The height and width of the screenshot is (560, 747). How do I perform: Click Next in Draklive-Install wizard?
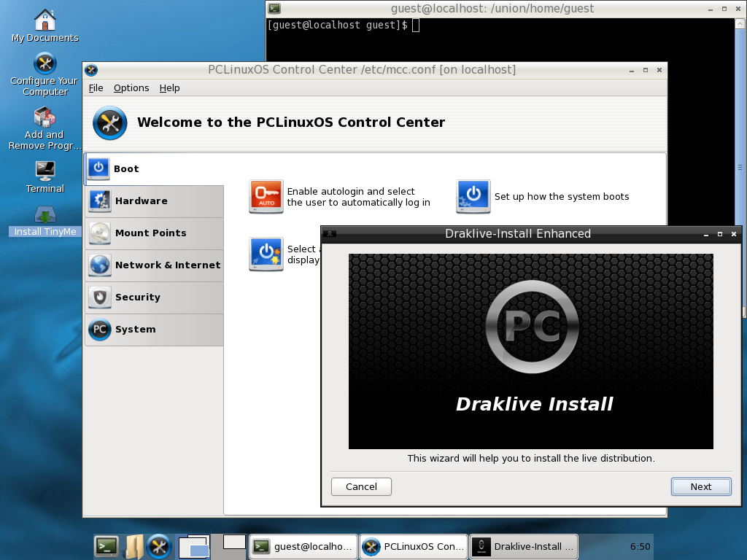[701, 486]
